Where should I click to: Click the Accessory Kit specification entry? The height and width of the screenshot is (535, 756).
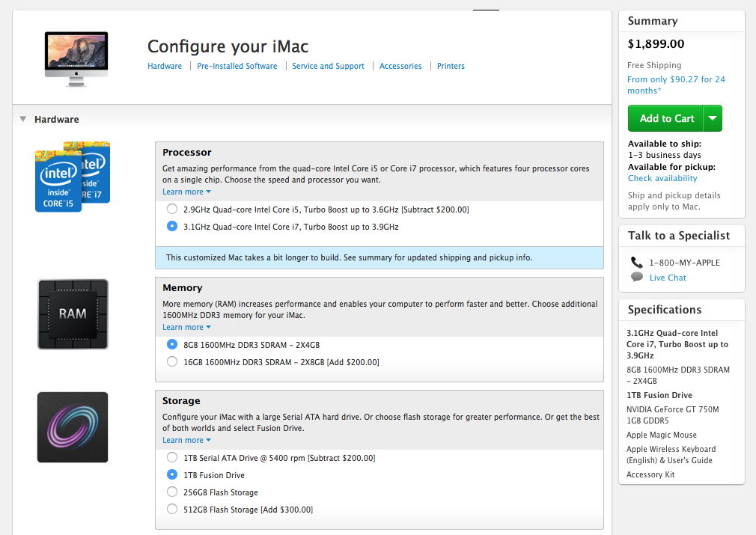point(650,474)
